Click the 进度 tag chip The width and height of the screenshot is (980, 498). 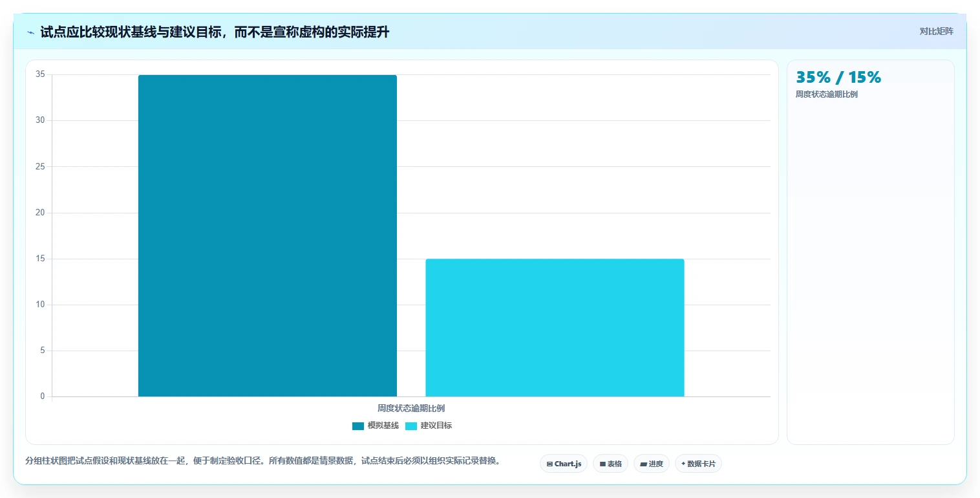coord(652,464)
